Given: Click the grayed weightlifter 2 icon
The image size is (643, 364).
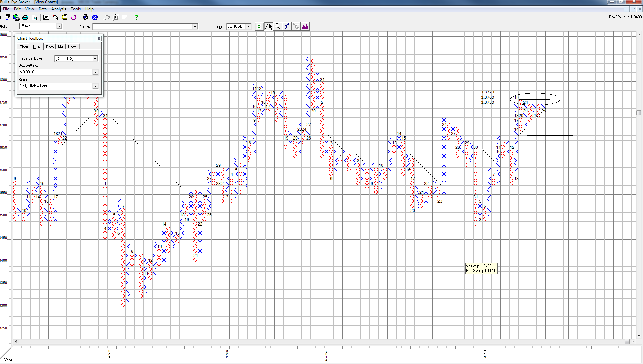Looking at the screenshot, I should (296, 26).
